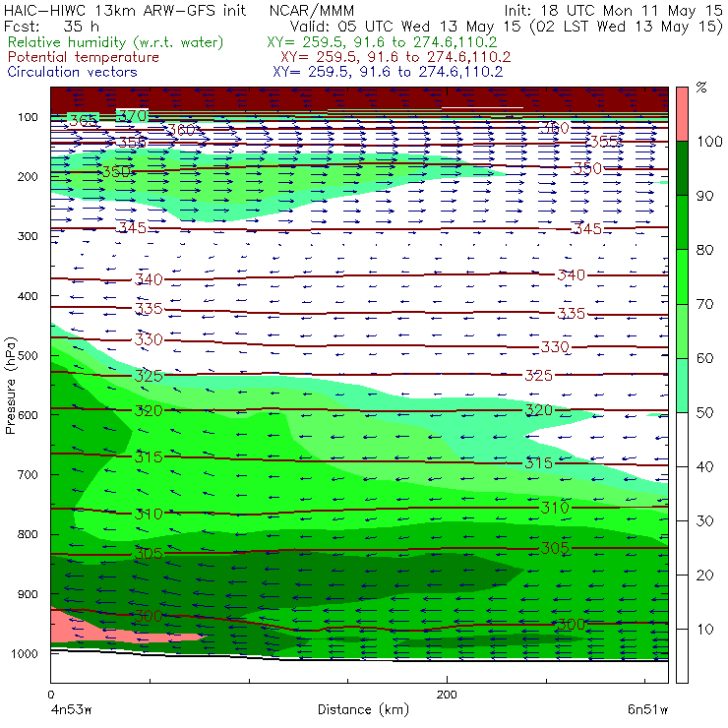Select the '10' colorbar tick label
This screenshot has width=728, height=728.
coord(704,629)
